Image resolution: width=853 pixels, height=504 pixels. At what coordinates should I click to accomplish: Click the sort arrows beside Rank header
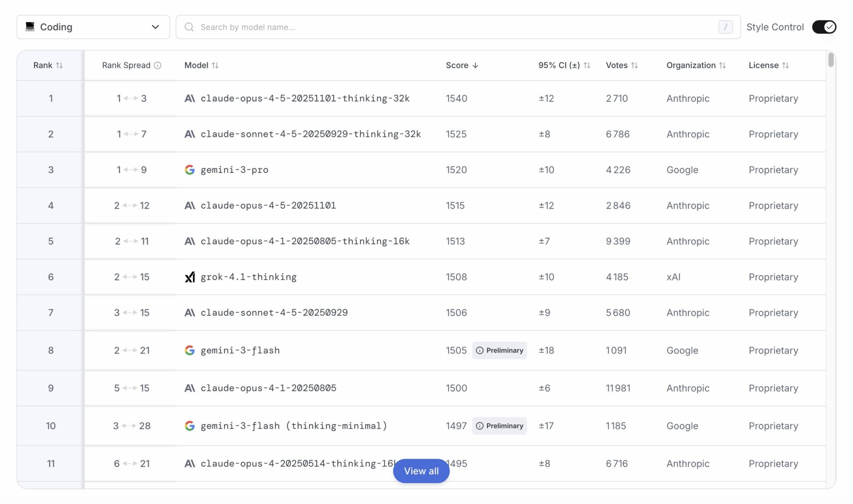pyautogui.click(x=59, y=65)
